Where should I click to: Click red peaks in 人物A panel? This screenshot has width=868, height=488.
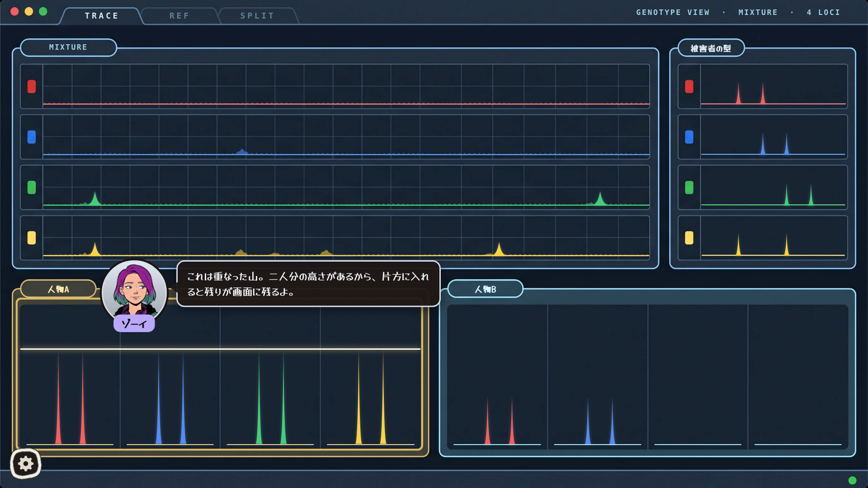(x=71, y=398)
